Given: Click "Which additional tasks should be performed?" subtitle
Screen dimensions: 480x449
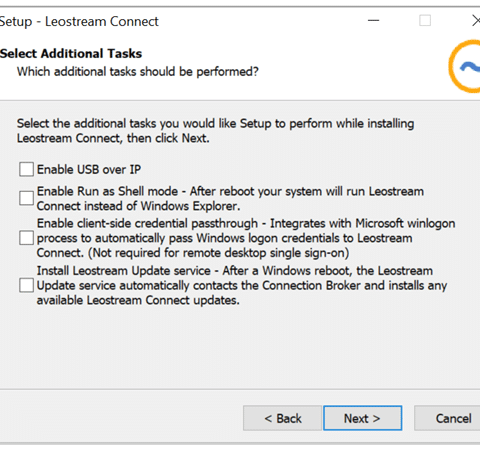Looking at the screenshot, I should click(x=138, y=71).
